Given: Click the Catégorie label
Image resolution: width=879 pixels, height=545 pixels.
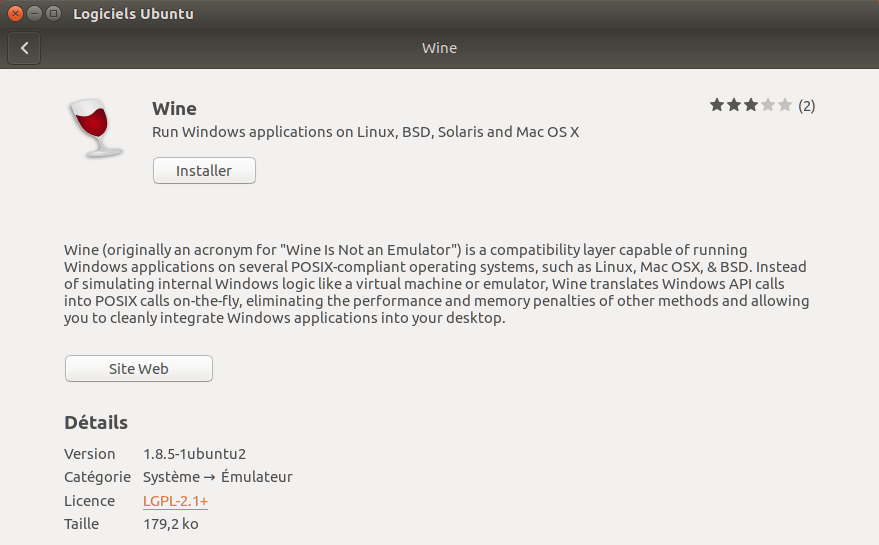Looking at the screenshot, I should (98, 477).
